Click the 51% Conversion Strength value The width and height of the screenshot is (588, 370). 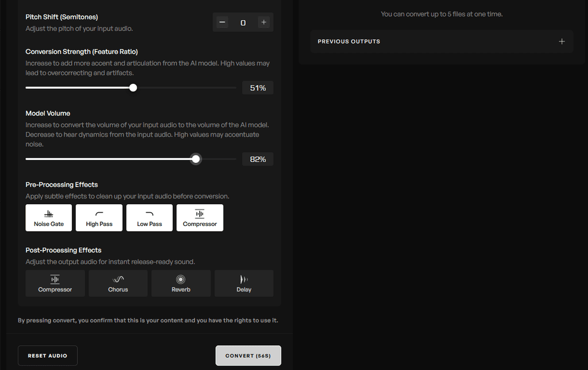(257, 87)
